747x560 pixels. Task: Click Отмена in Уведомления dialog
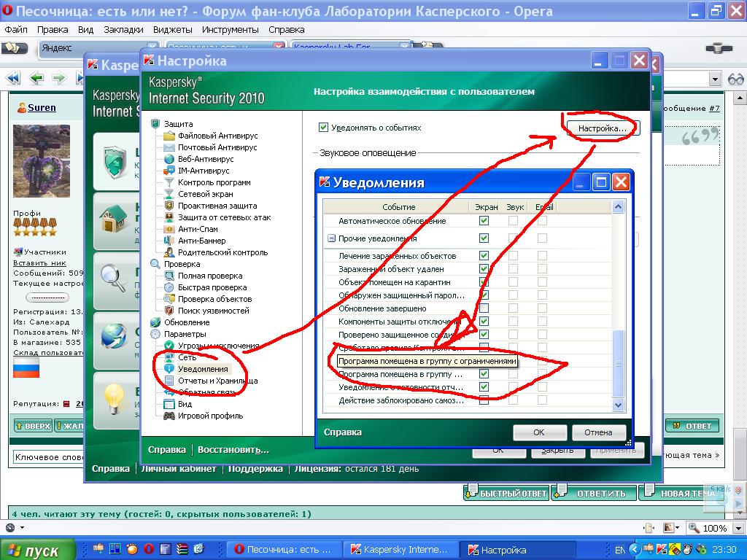(598, 432)
